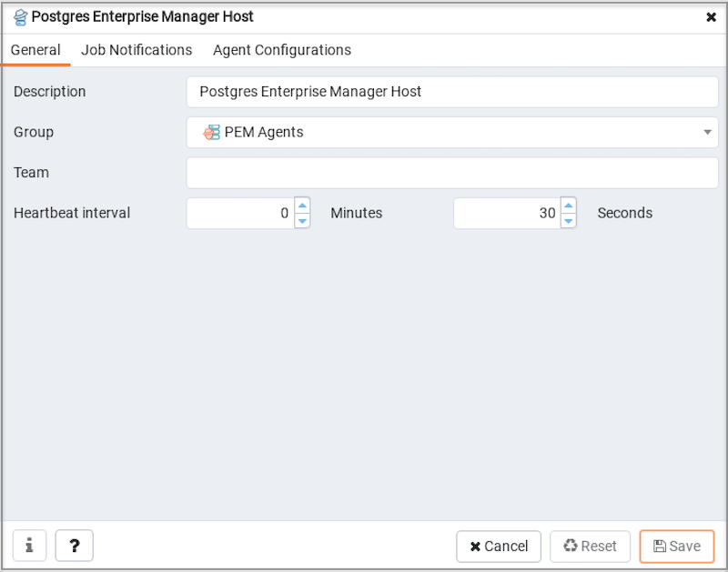Decrease the heartbeat Minutes value

point(302,221)
